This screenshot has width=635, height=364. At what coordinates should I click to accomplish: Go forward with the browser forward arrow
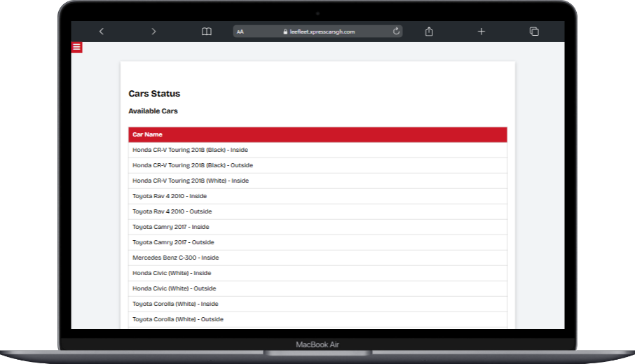coord(153,31)
